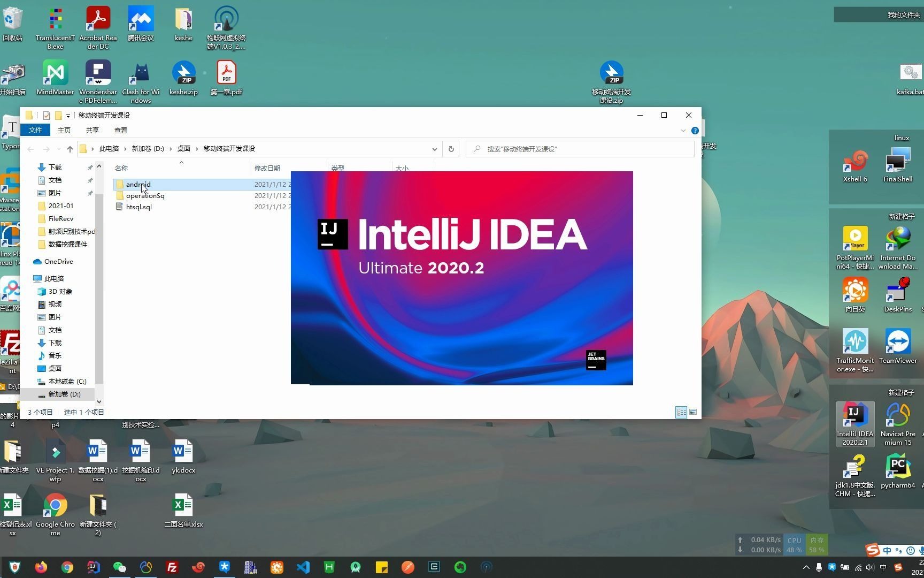The image size is (924, 578).
Task: Click Sogou input bar emoji icon
Action: coord(911,550)
